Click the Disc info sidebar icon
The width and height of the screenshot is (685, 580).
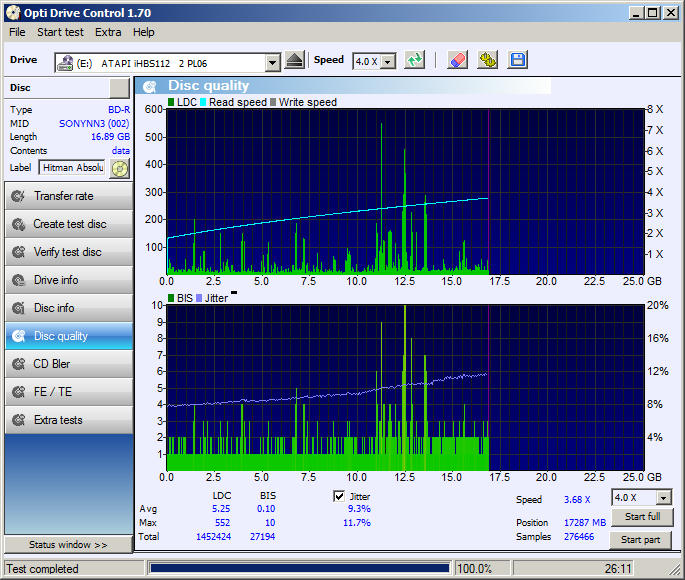pyautogui.click(x=18, y=308)
